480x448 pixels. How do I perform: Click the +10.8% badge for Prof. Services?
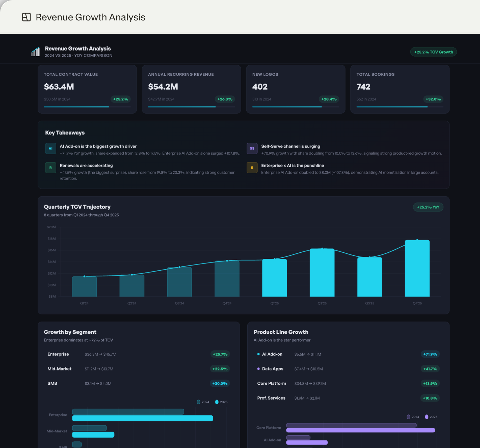(x=430, y=398)
